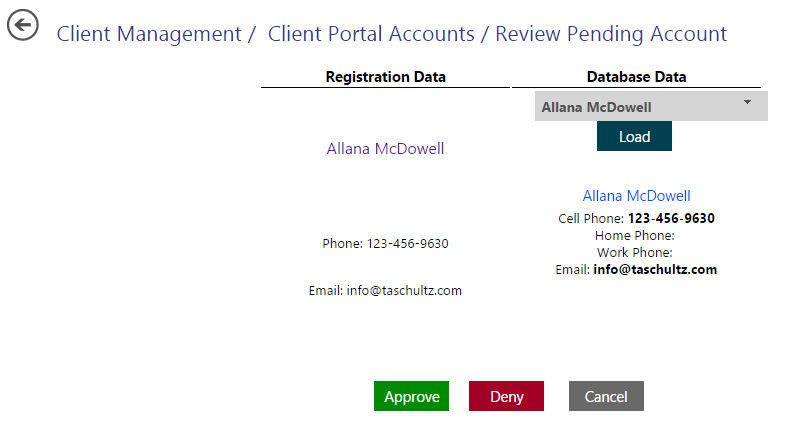This screenshot has height=431, width=812.
Task: Open the blue Allana McDowell database link
Action: (x=636, y=196)
